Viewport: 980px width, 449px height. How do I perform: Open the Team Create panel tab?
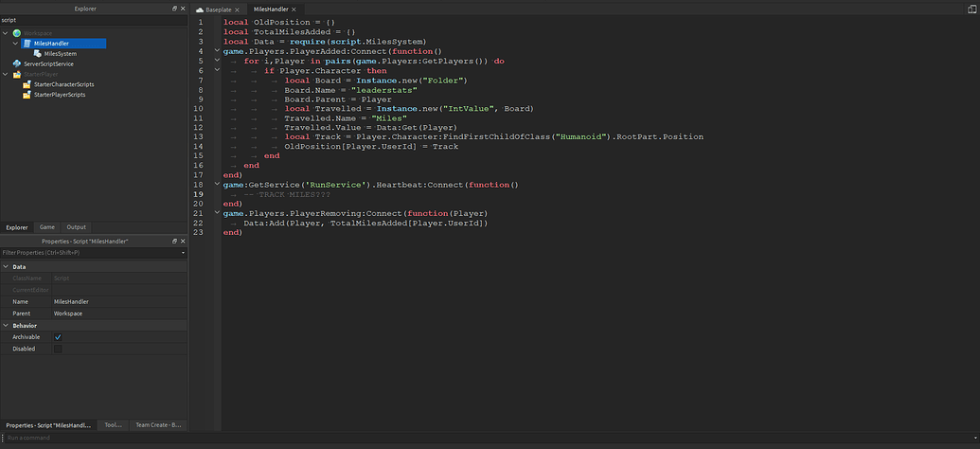[157, 424]
